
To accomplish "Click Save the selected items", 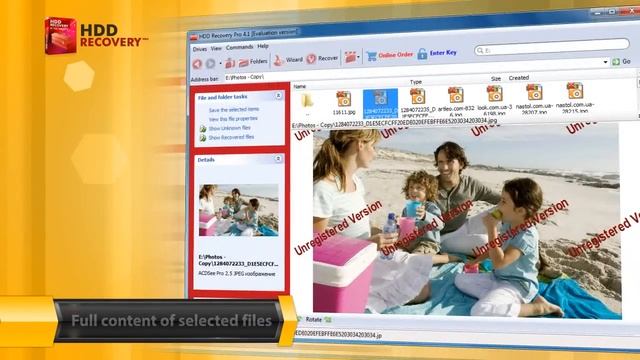I will (234, 109).
